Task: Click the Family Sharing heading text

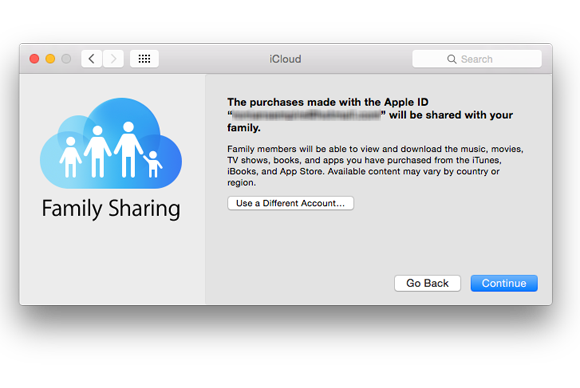Action: pos(111,209)
